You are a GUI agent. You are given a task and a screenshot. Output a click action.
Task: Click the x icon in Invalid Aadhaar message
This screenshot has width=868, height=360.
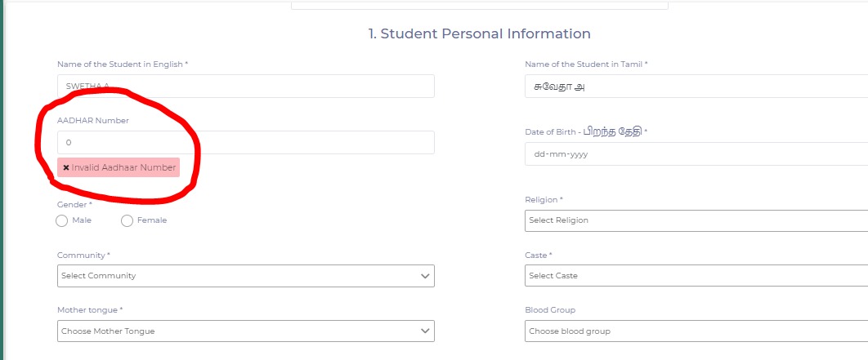click(65, 167)
